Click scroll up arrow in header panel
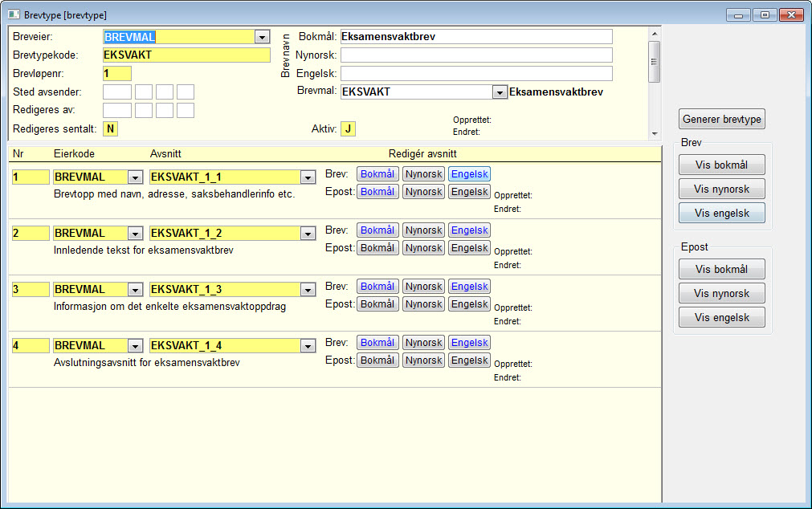 655,34
